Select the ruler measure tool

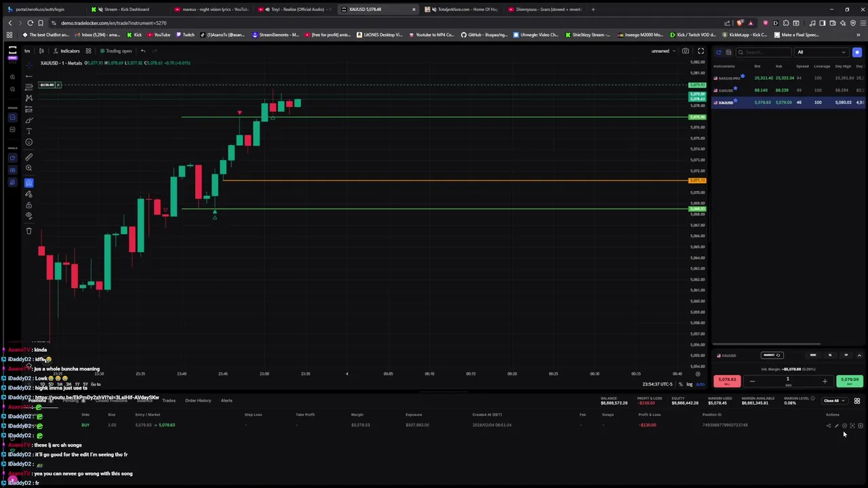[28, 157]
